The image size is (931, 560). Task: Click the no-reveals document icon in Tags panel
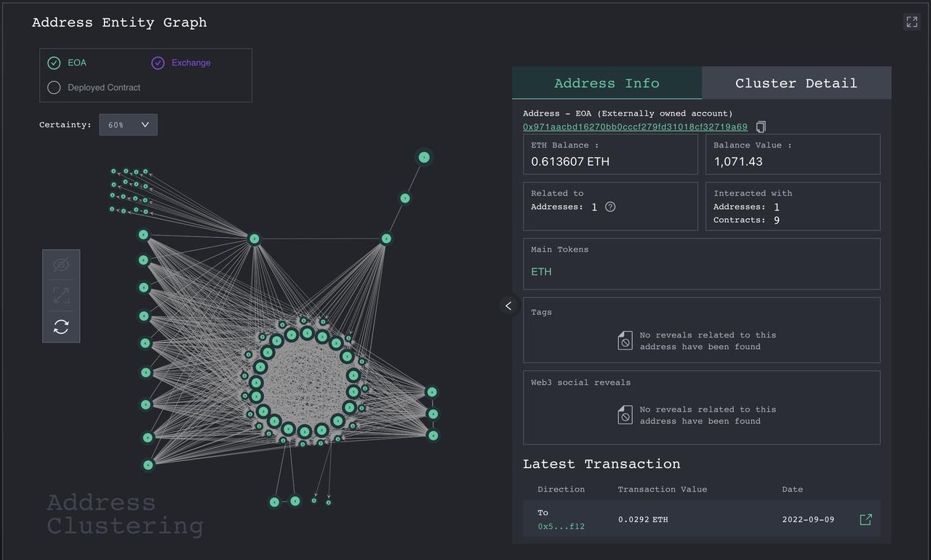pos(625,340)
